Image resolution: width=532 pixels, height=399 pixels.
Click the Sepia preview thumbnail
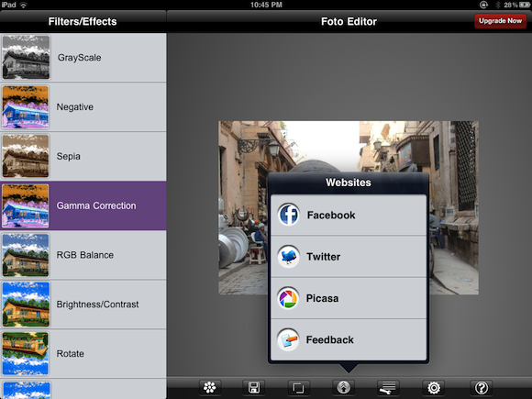click(x=26, y=156)
